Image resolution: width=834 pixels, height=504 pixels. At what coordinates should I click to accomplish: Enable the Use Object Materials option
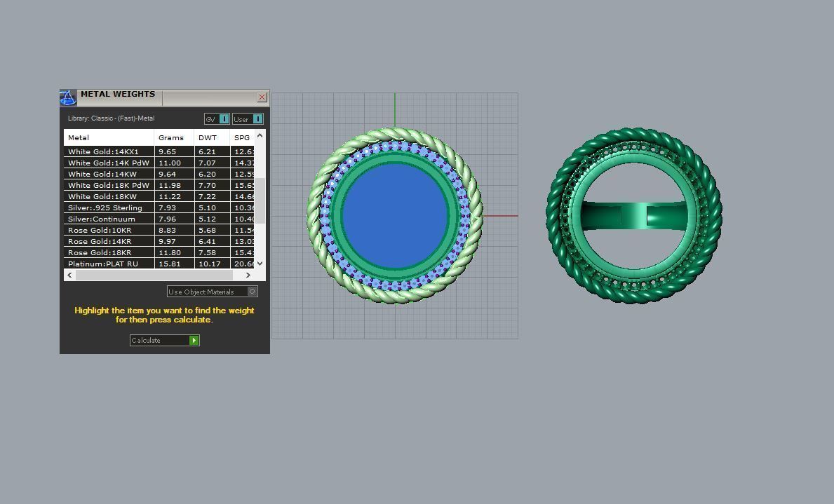213,292
